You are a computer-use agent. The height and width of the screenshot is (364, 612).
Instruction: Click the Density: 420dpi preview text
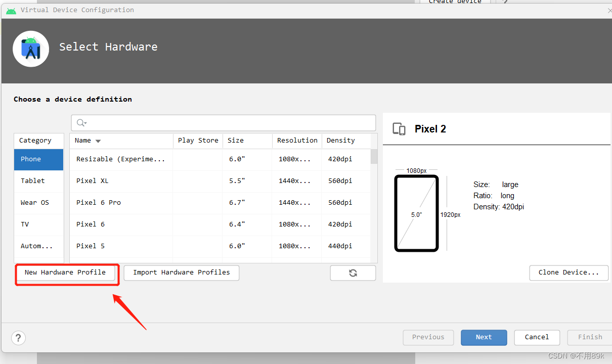coord(499,207)
